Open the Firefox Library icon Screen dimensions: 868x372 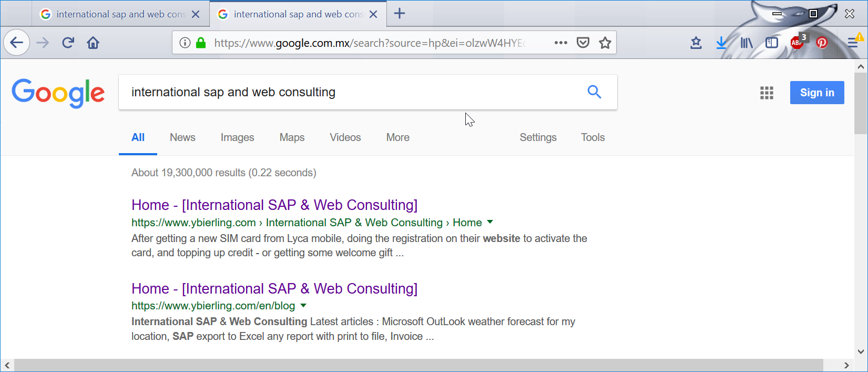[x=746, y=43]
